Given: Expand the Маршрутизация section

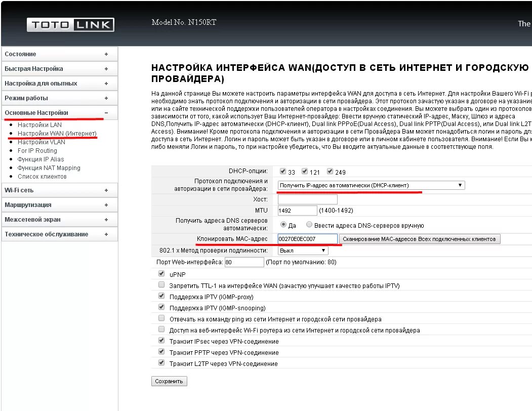Looking at the screenshot, I should point(60,204).
